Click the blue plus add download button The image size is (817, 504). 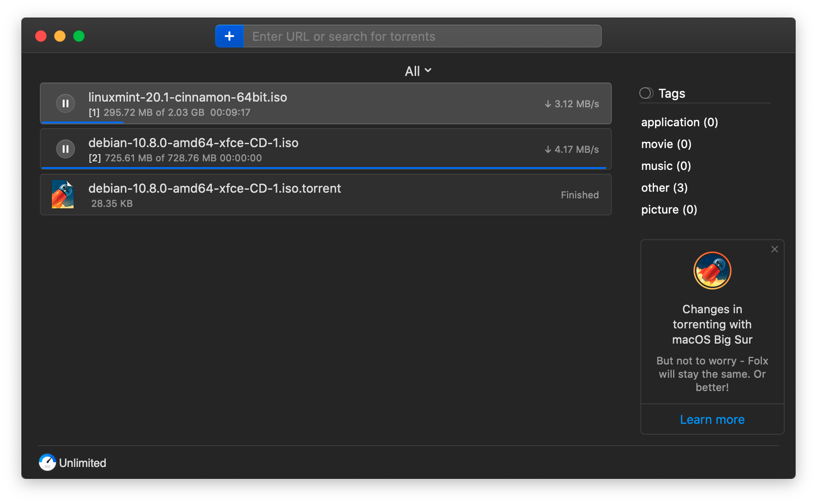(229, 36)
